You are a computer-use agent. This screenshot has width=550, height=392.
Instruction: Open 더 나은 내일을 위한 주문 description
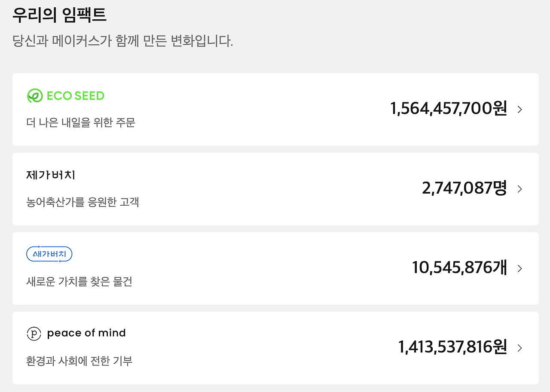(81, 122)
